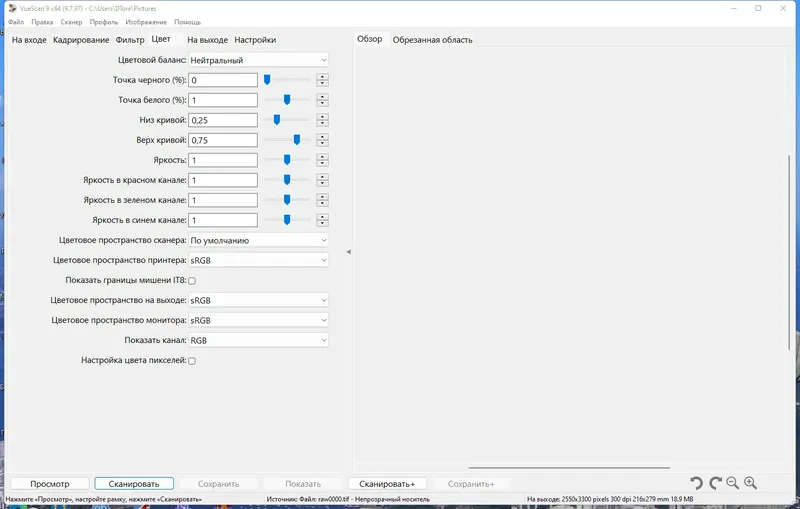Open Цветовое пространство принтера dropdown

click(x=258, y=260)
